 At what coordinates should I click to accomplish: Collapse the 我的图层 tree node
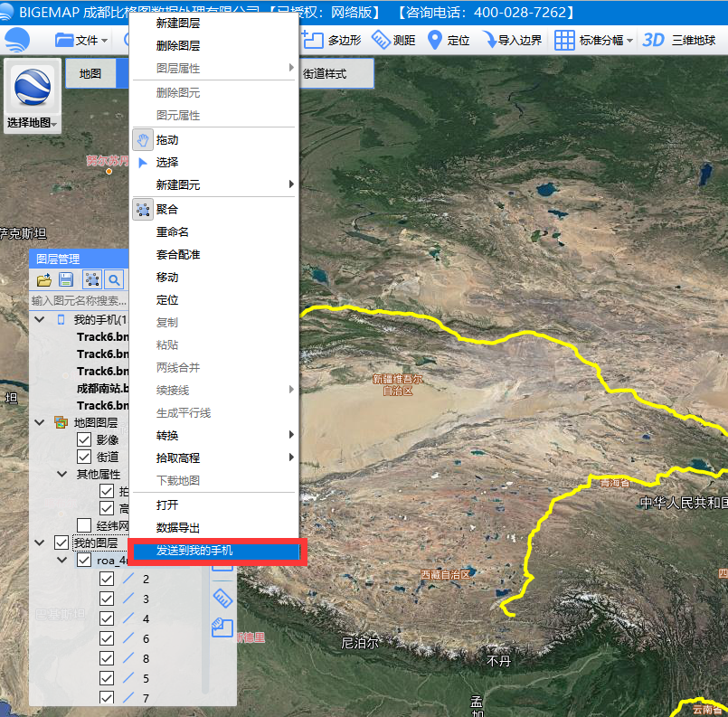click(40, 542)
